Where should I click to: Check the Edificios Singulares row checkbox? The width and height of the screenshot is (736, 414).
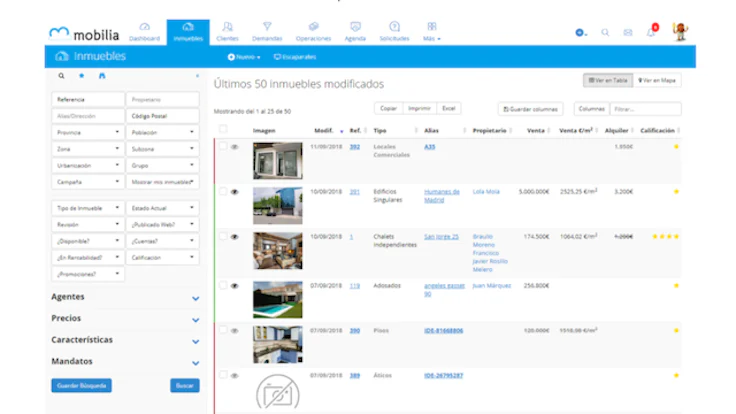click(x=223, y=191)
